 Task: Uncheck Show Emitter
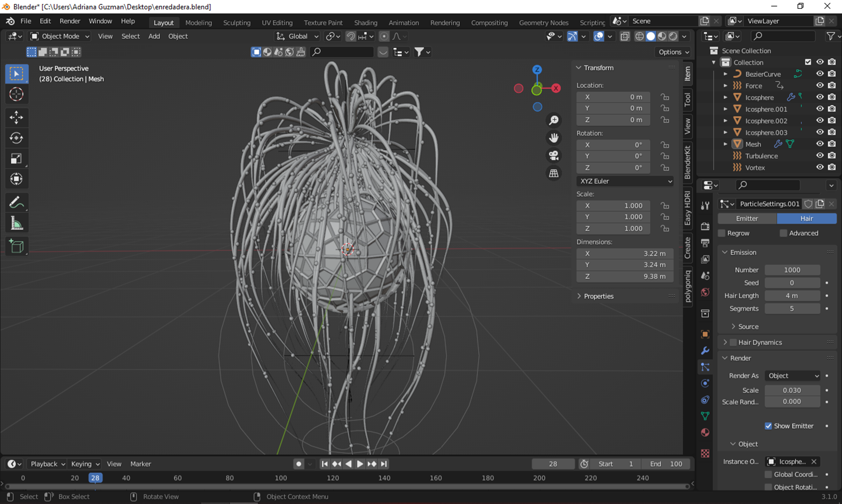click(768, 426)
